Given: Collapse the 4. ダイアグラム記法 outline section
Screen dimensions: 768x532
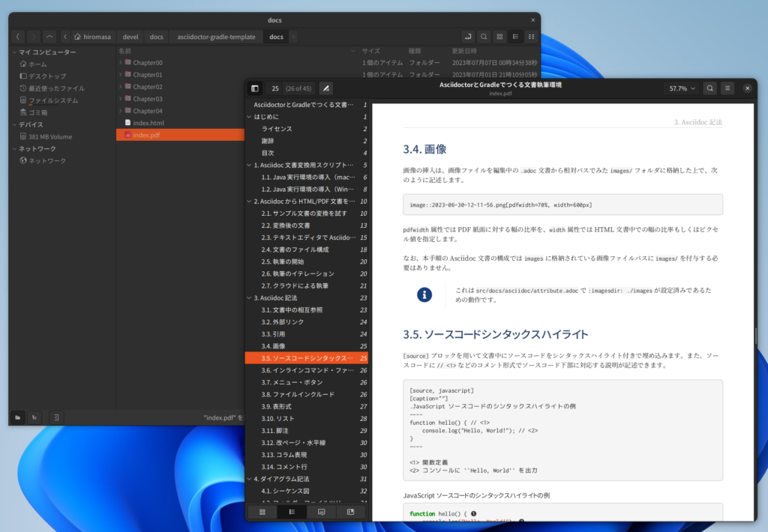Looking at the screenshot, I should [x=249, y=479].
